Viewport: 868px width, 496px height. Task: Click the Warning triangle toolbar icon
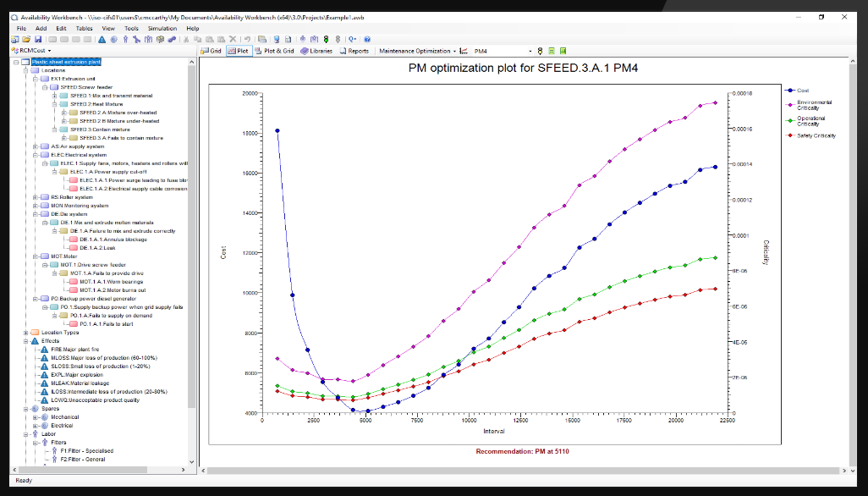click(x=102, y=39)
